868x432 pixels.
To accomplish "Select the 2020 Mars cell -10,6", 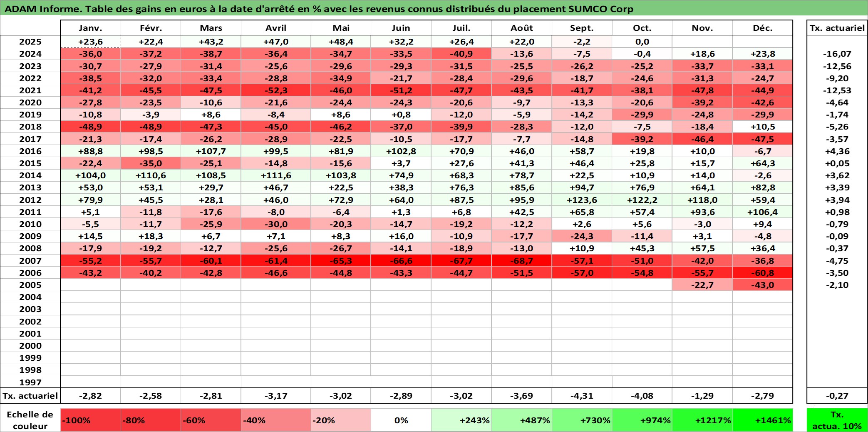I will tap(211, 102).
